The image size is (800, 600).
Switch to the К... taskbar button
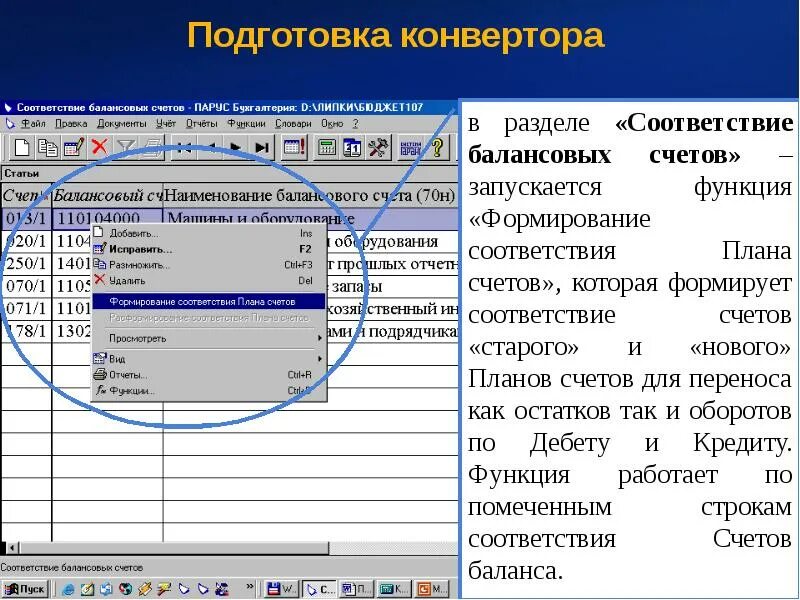394,589
